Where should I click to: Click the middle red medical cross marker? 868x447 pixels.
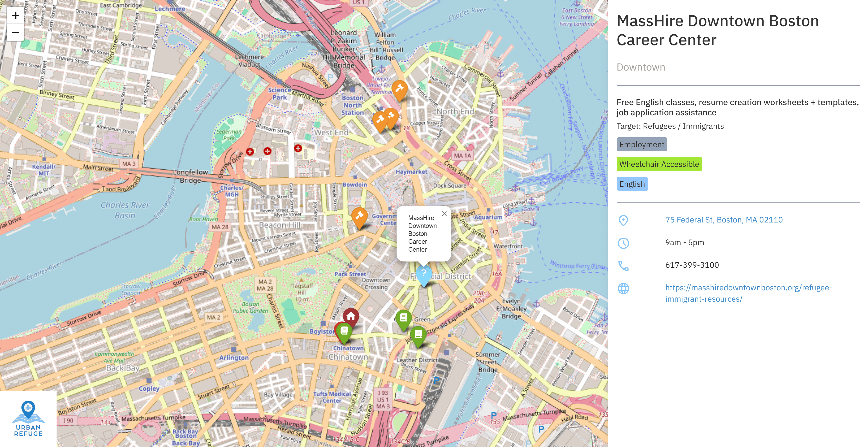(267, 151)
